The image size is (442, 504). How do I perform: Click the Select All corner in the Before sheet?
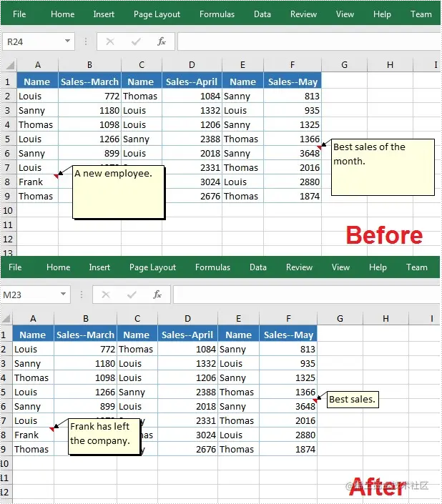[x=9, y=65]
